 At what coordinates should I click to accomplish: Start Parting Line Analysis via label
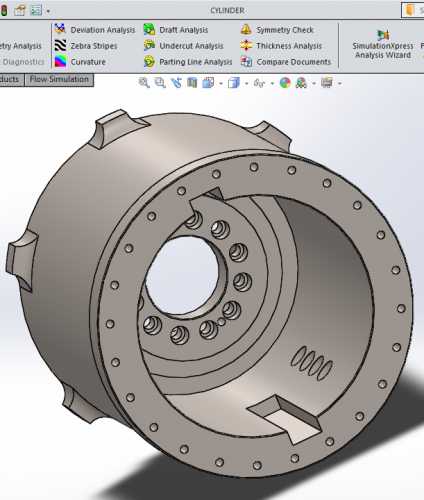coord(196,62)
